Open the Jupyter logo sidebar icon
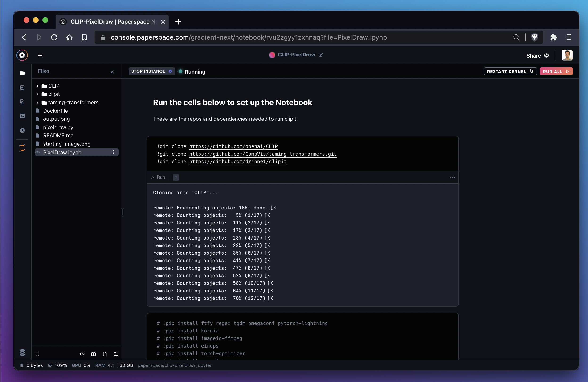 click(x=22, y=148)
